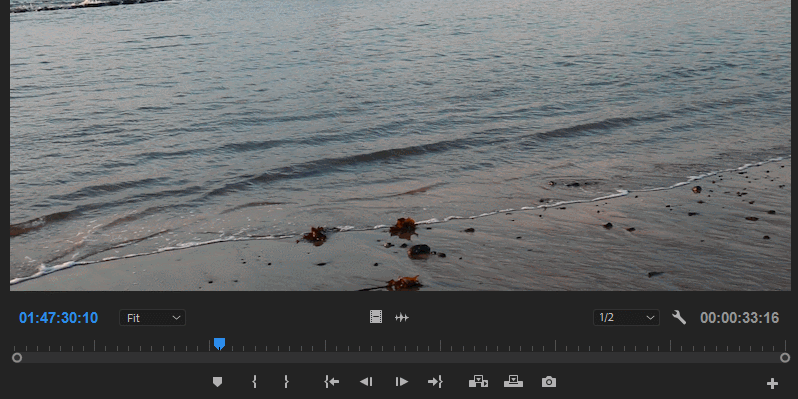
Task: Click the right zoom scroll bar handle
Action: pyautogui.click(x=785, y=358)
